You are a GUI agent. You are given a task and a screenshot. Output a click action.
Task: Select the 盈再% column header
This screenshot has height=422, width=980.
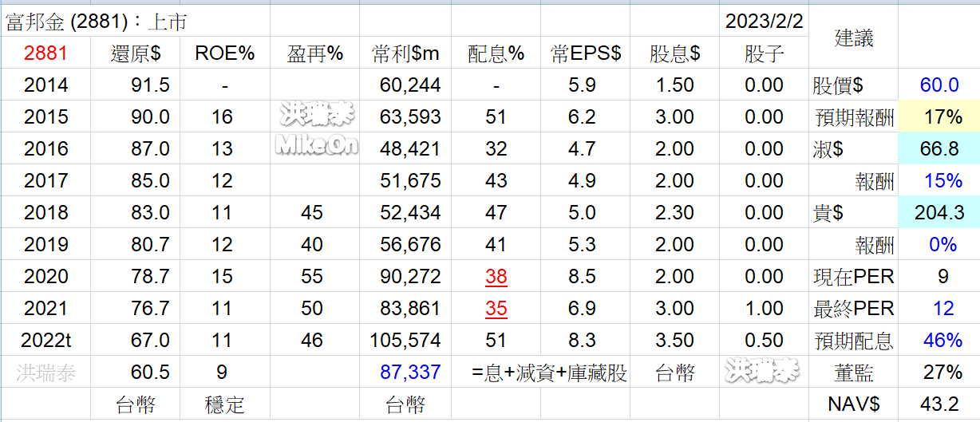pos(314,53)
